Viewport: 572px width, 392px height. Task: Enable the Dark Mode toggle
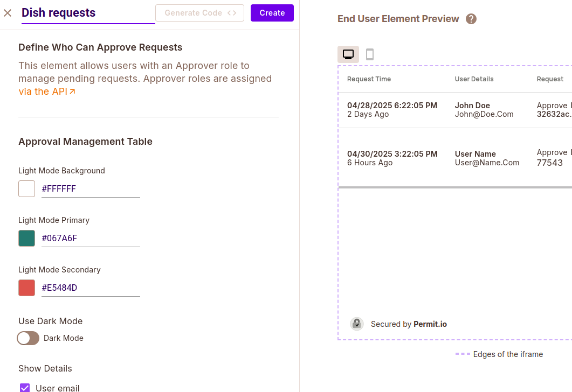point(28,338)
